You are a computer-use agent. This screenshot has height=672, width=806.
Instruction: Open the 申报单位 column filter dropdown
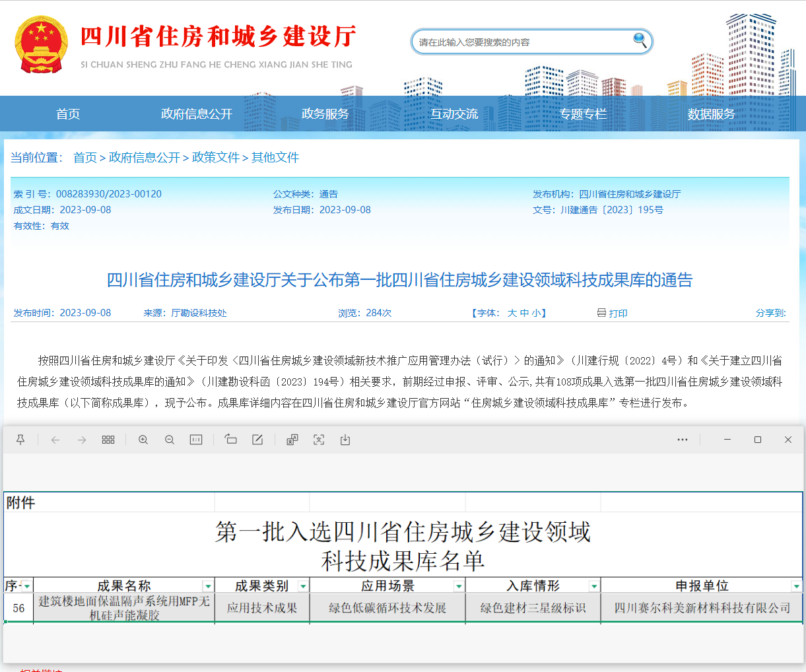click(795, 585)
